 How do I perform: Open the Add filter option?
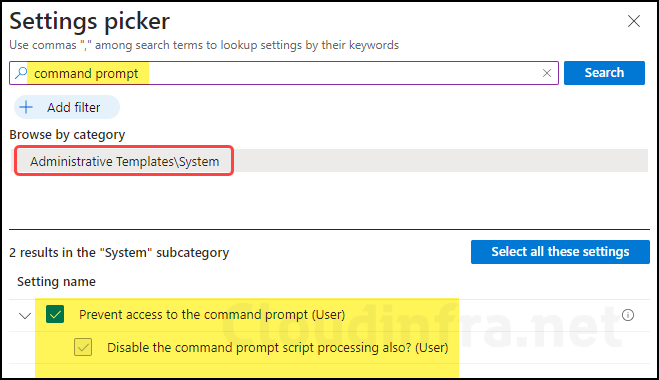tap(67, 107)
